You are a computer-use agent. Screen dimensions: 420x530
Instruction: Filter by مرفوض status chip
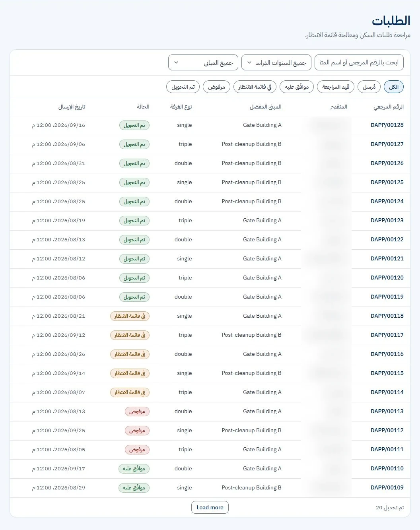coord(216,87)
